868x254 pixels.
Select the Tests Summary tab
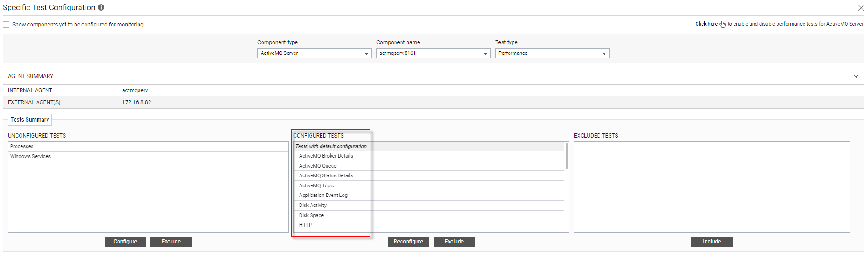(x=30, y=120)
